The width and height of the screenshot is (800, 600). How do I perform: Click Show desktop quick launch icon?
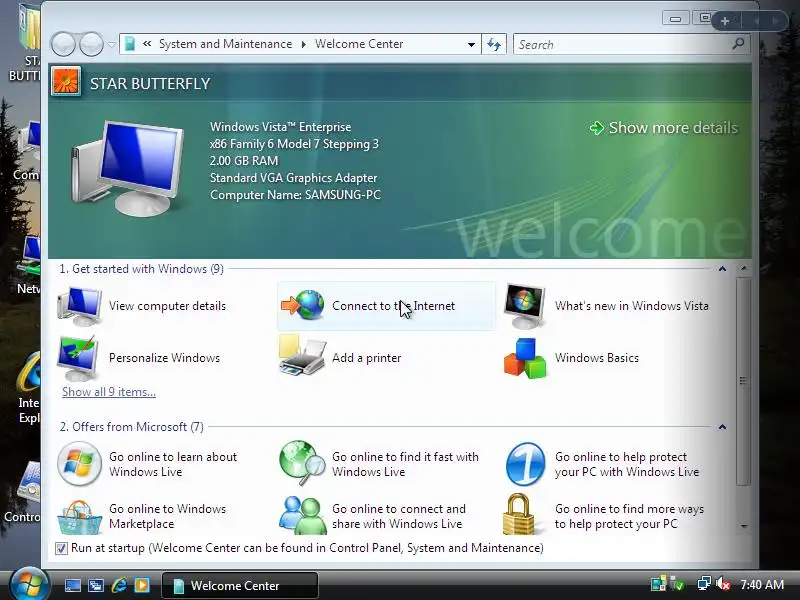(73, 585)
